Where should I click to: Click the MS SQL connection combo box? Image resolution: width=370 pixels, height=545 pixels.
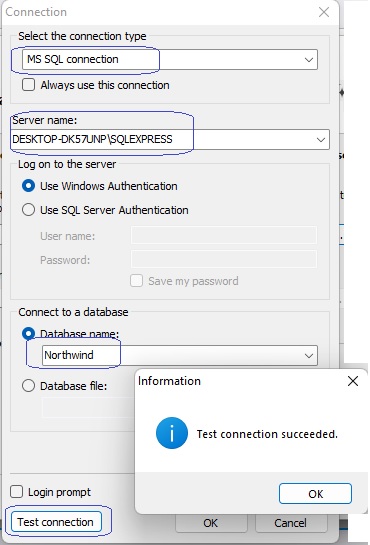170,59
